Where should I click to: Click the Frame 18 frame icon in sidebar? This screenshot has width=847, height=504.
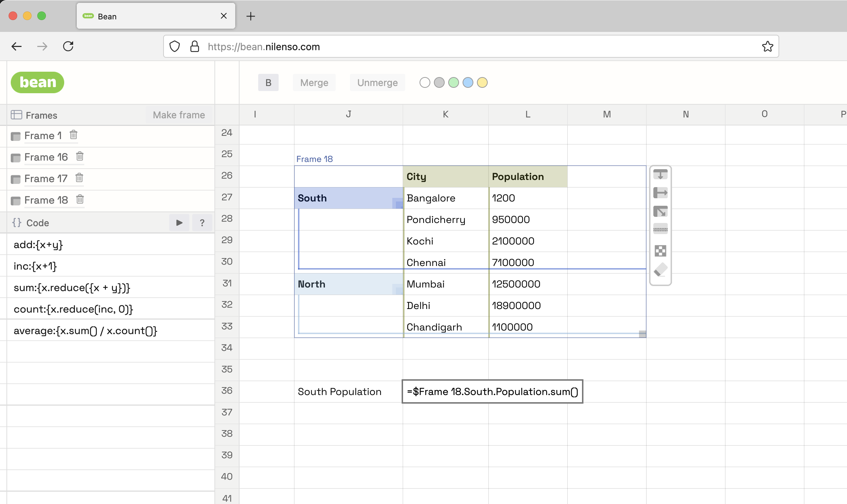(15, 201)
